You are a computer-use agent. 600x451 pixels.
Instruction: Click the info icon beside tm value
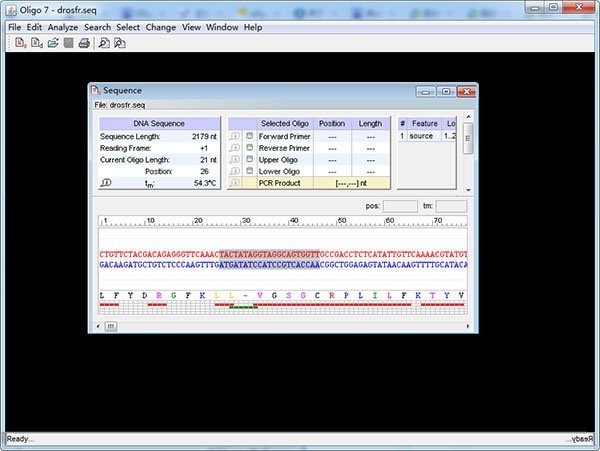(106, 183)
